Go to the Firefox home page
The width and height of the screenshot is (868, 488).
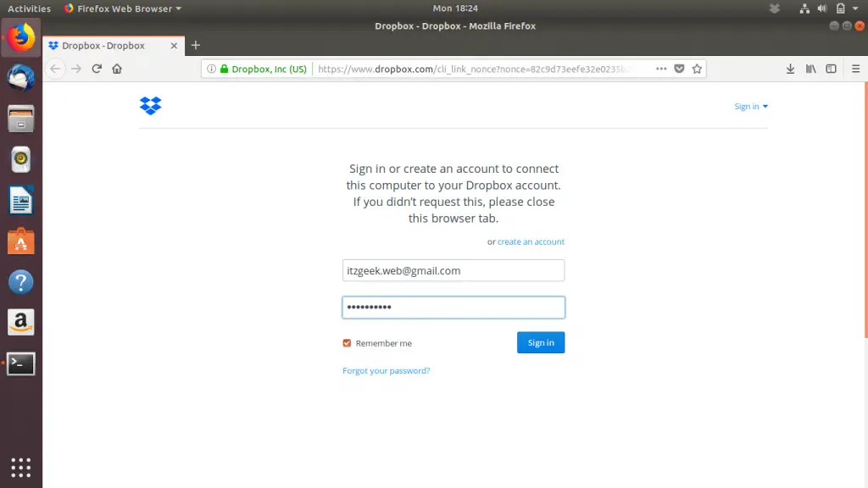117,69
